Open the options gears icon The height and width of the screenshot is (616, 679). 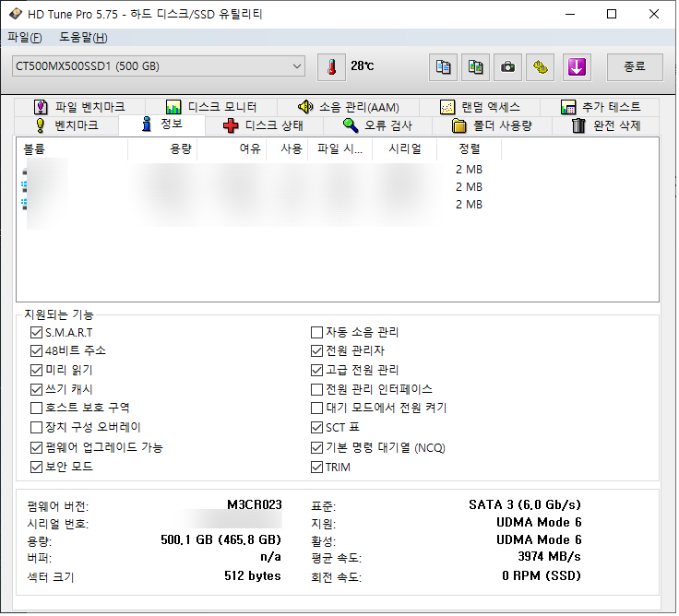(x=541, y=67)
